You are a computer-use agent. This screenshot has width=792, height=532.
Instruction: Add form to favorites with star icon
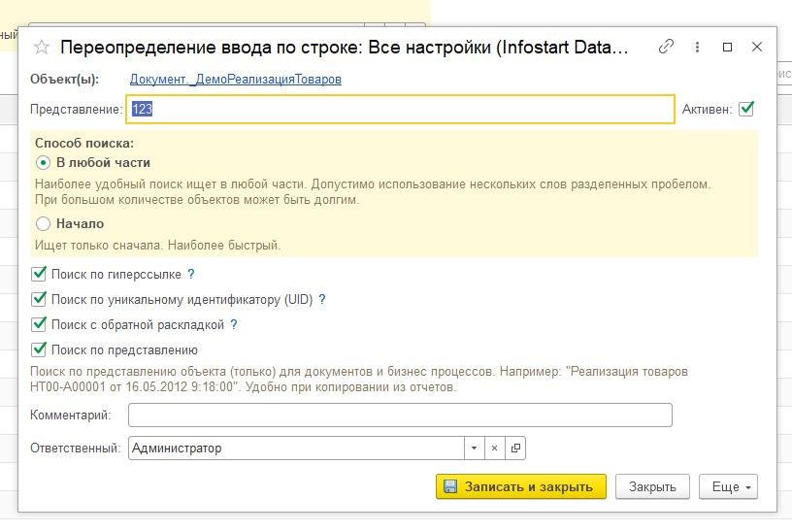click(x=42, y=48)
